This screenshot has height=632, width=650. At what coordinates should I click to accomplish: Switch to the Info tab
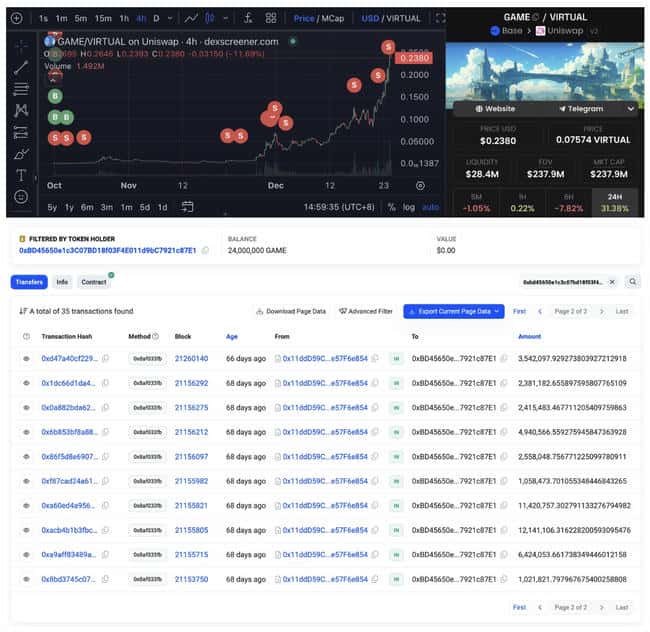pos(62,282)
